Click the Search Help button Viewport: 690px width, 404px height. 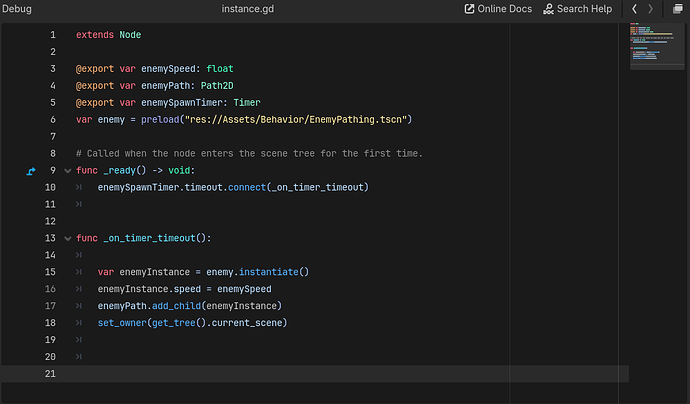pos(577,9)
